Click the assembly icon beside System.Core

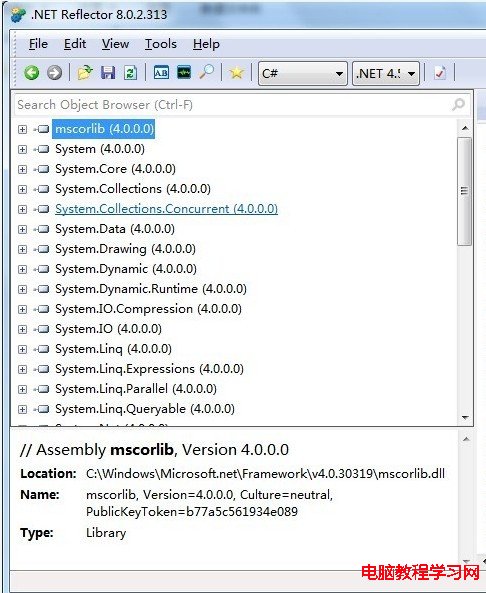[42, 169]
